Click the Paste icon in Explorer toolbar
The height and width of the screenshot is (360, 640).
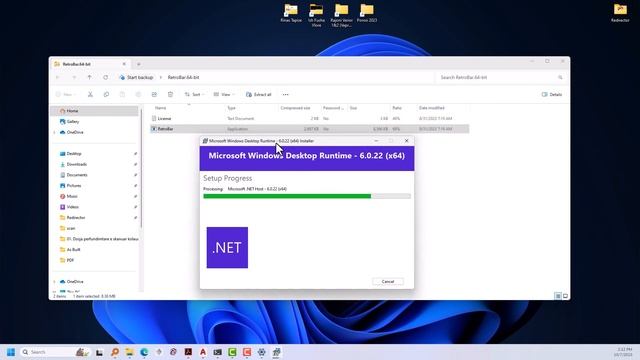point(122,94)
